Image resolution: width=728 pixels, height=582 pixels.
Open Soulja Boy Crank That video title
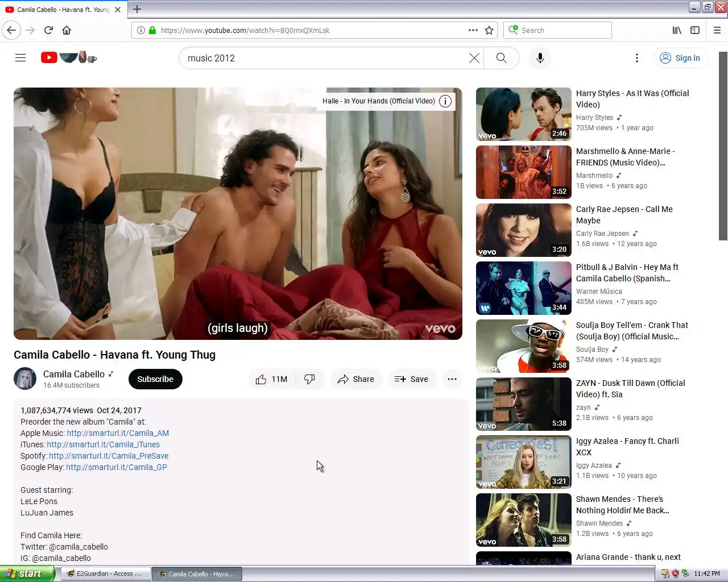point(632,331)
